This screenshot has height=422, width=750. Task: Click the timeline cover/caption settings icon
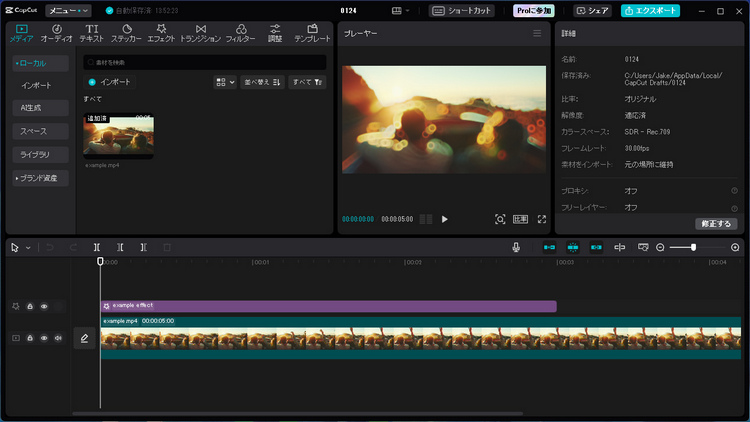[643, 247]
